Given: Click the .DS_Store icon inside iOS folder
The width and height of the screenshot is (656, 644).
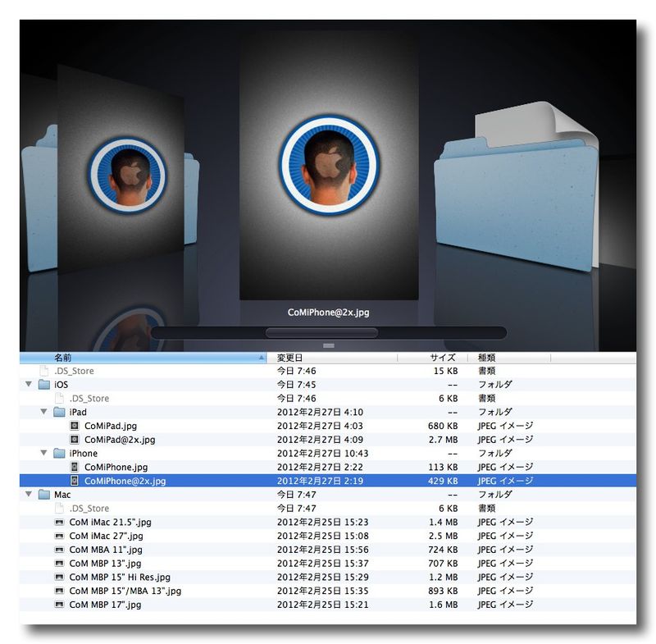Looking at the screenshot, I should 59,399.
